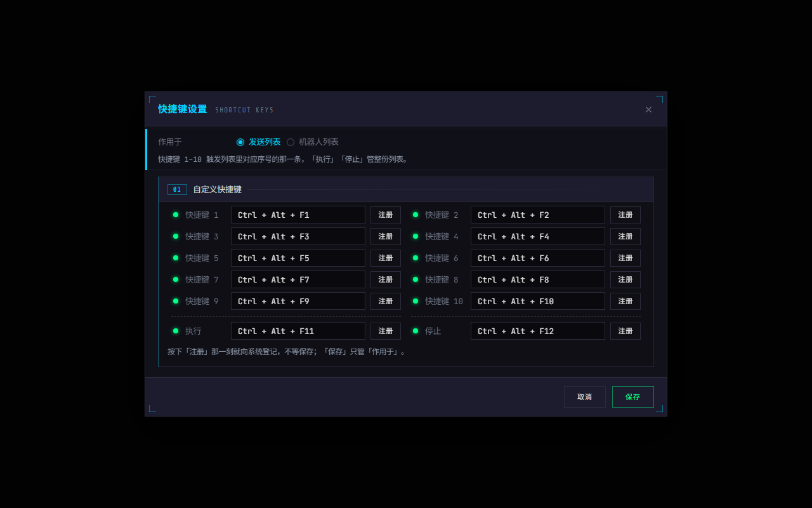The height and width of the screenshot is (508, 812).
Task: Click the 执行 shortcut field Ctrl+Alt+F11
Action: click(298, 331)
